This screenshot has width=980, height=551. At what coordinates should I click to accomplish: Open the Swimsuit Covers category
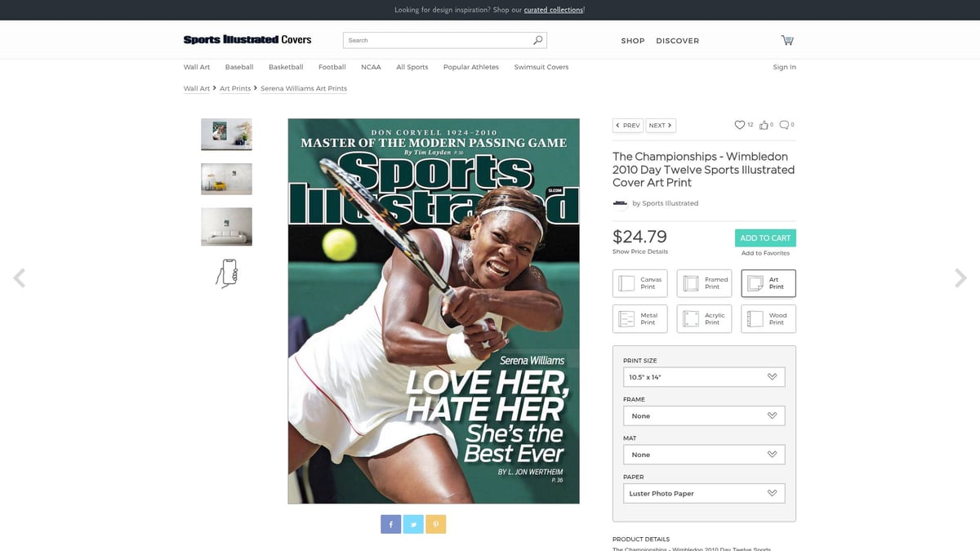541,67
